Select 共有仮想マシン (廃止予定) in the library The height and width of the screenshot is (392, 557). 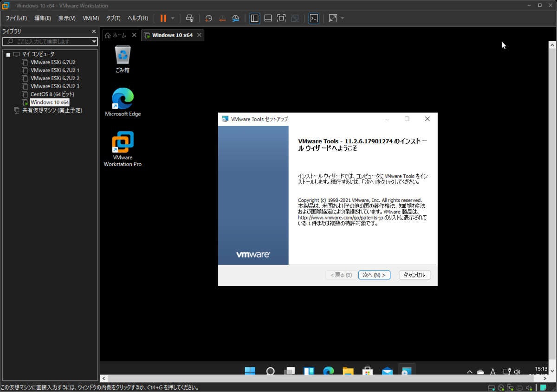click(52, 110)
